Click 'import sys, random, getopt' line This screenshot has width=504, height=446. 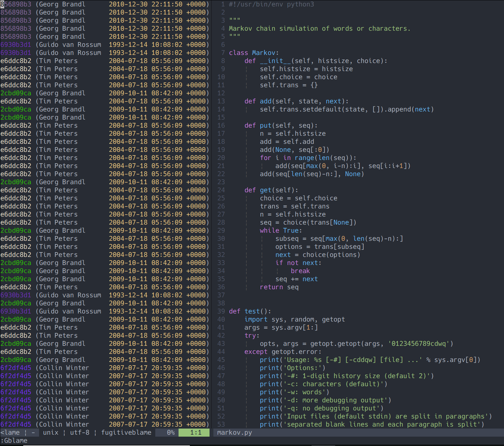295,319
